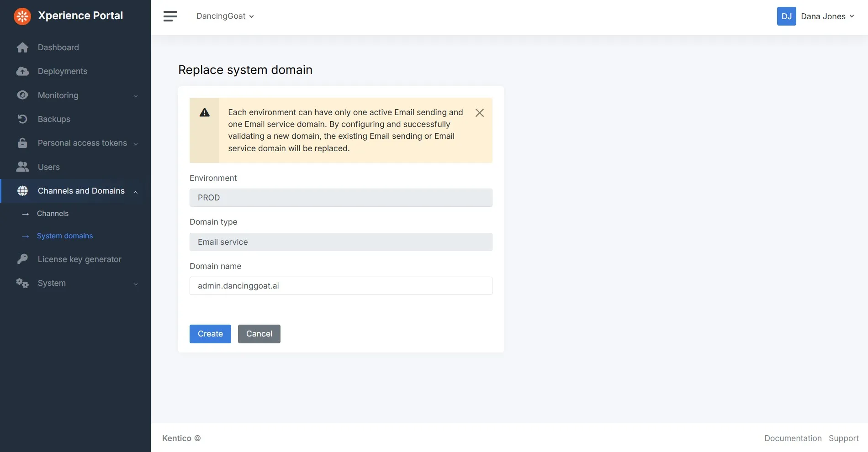Click the warning triangle icon in alert

pyautogui.click(x=205, y=112)
